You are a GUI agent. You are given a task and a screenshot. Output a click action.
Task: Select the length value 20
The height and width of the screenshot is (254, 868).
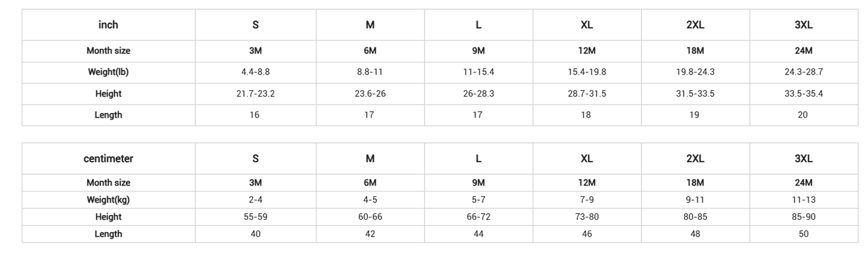pos(803,115)
